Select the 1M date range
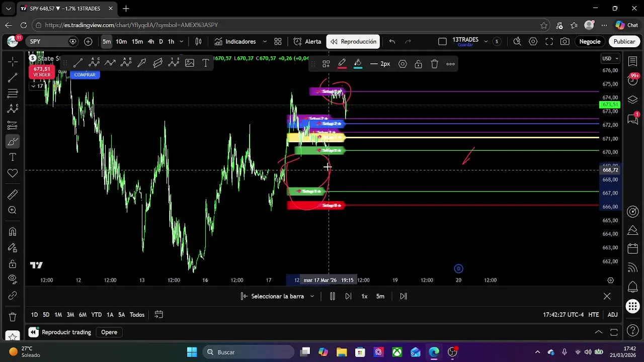 click(58, 315)
